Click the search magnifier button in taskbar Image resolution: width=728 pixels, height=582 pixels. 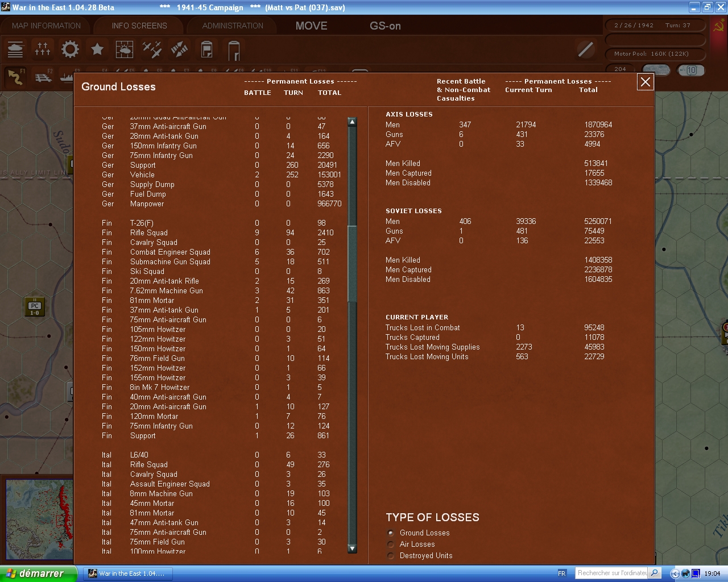(655, 573)
